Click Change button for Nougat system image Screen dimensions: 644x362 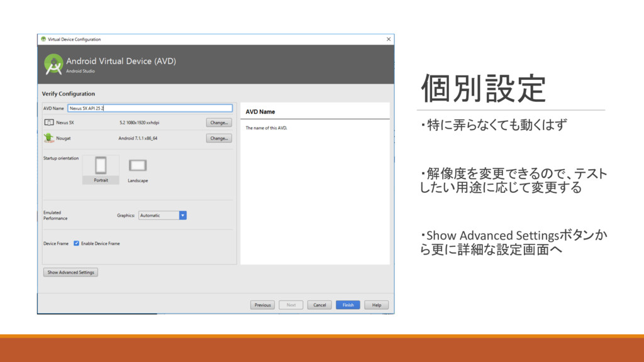(219, 138)
